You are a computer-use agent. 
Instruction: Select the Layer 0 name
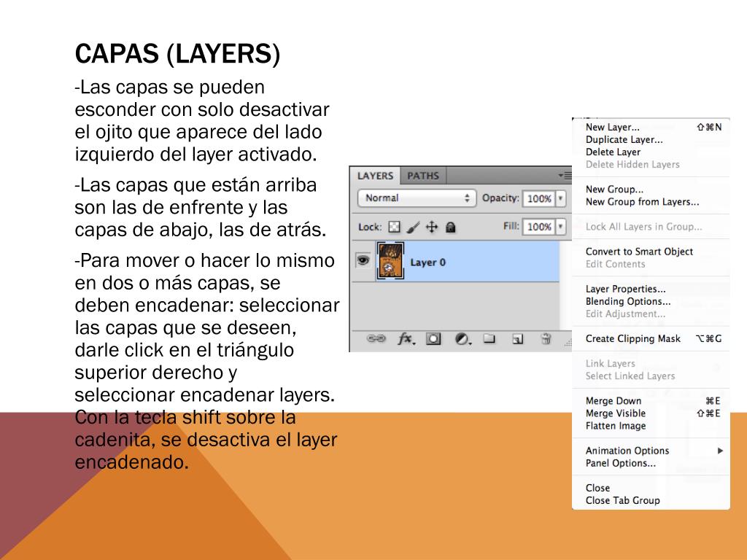point(427,262)
